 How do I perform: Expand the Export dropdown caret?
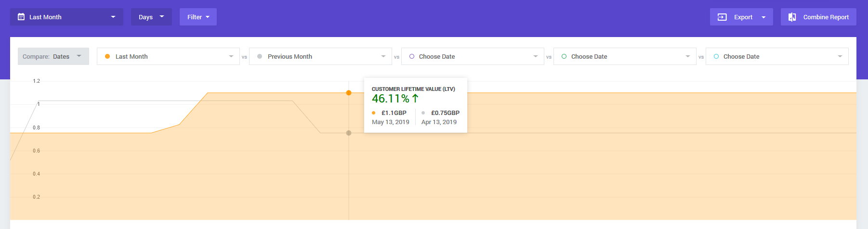click(x=763, y=17)
